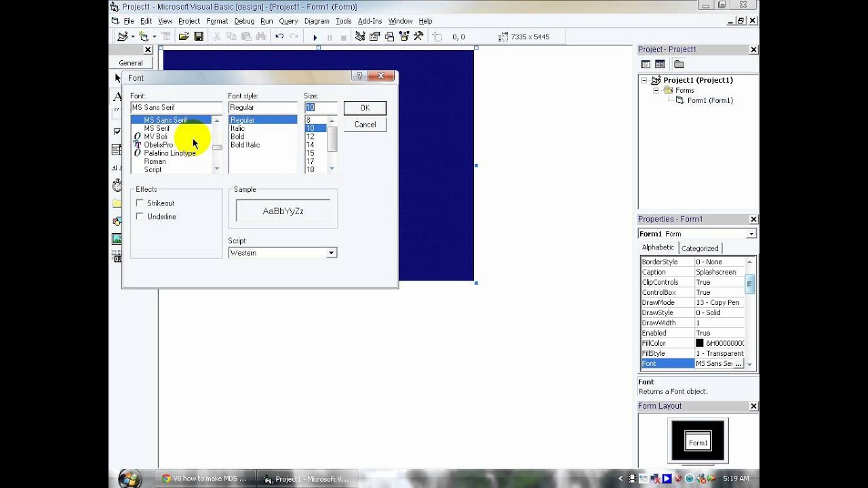Select size 14 in the Size list
Screen dimensions: 868x488
(x=310, y=144)
